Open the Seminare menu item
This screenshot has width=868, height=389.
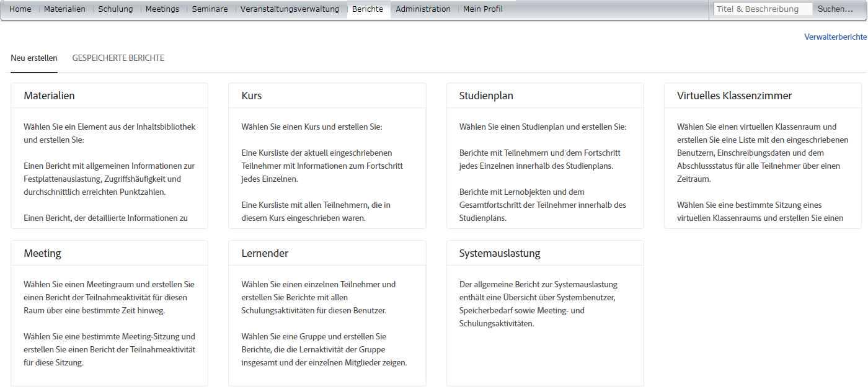coord(210,9)
